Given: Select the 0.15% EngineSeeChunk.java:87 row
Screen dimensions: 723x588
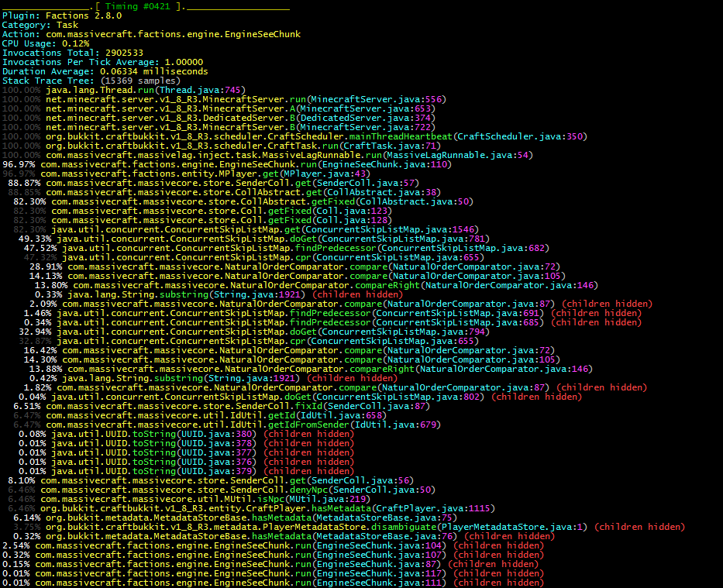Looking at the screenshot, I should click(x=270, y=564).
